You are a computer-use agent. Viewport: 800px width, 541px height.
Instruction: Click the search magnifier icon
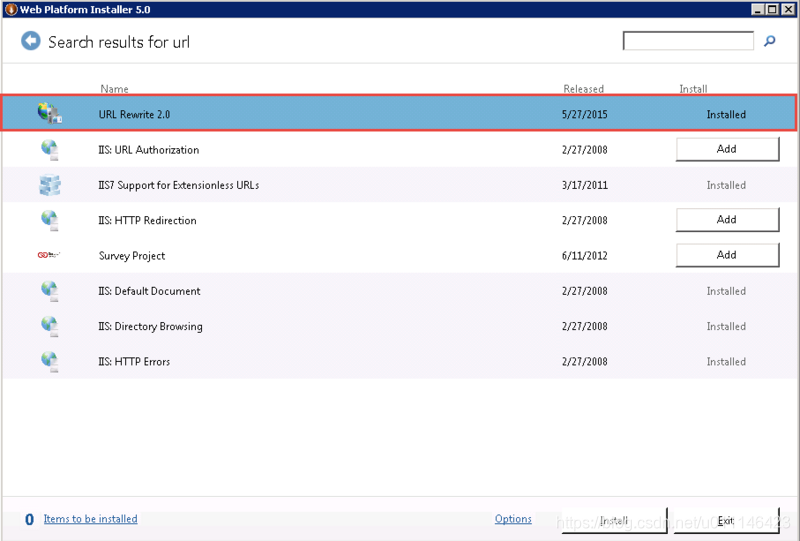[x=770, y=41]
